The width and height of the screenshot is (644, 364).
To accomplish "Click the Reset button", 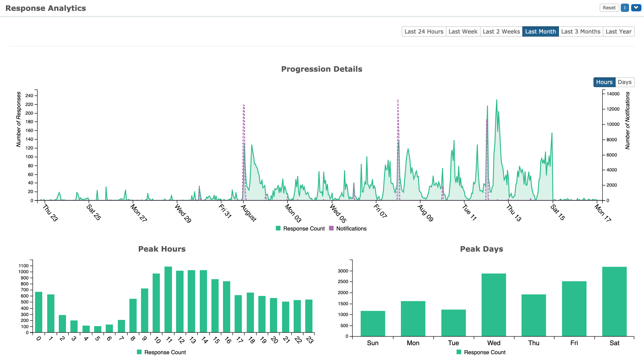I will (x=609, y=7).
